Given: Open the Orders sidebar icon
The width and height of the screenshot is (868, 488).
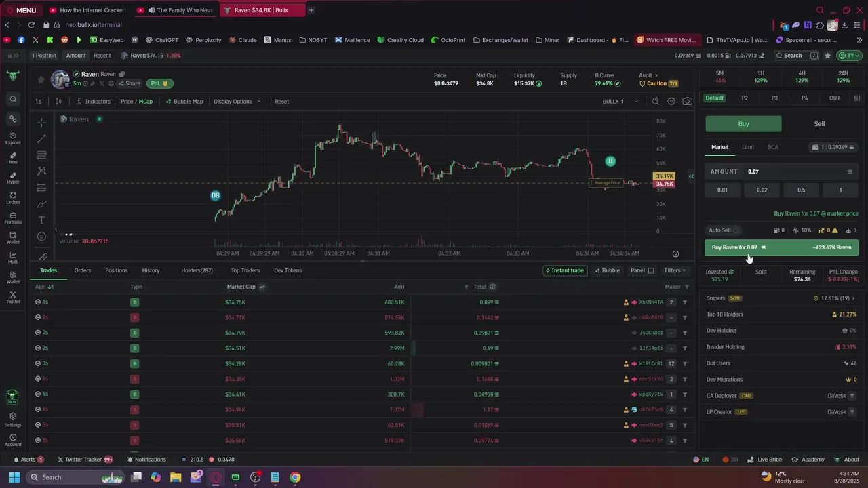Looking at the screenshot, I should [13, 198].
